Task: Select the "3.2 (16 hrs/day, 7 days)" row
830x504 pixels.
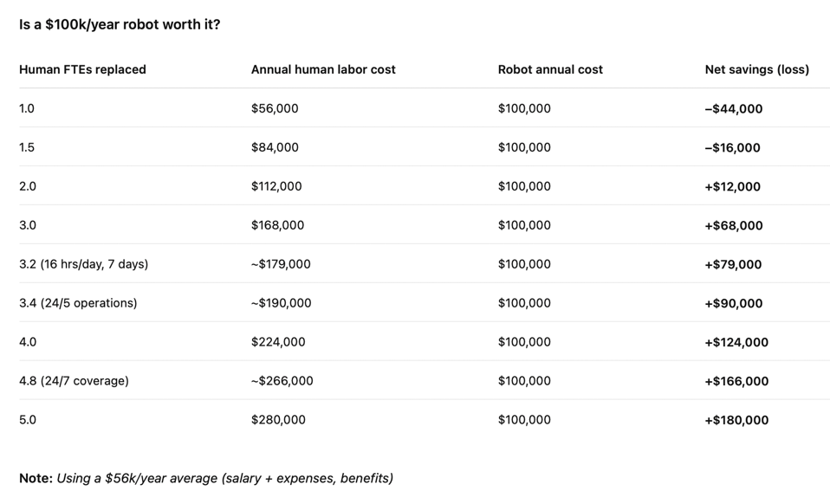Action: click(83, 264)
